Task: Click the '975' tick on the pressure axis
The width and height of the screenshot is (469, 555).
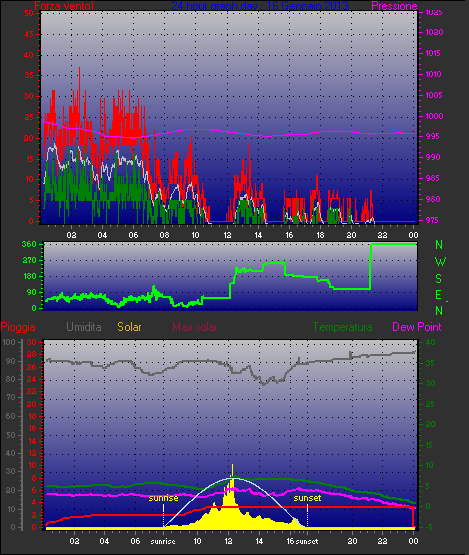Action: click(x=432, y=220)
